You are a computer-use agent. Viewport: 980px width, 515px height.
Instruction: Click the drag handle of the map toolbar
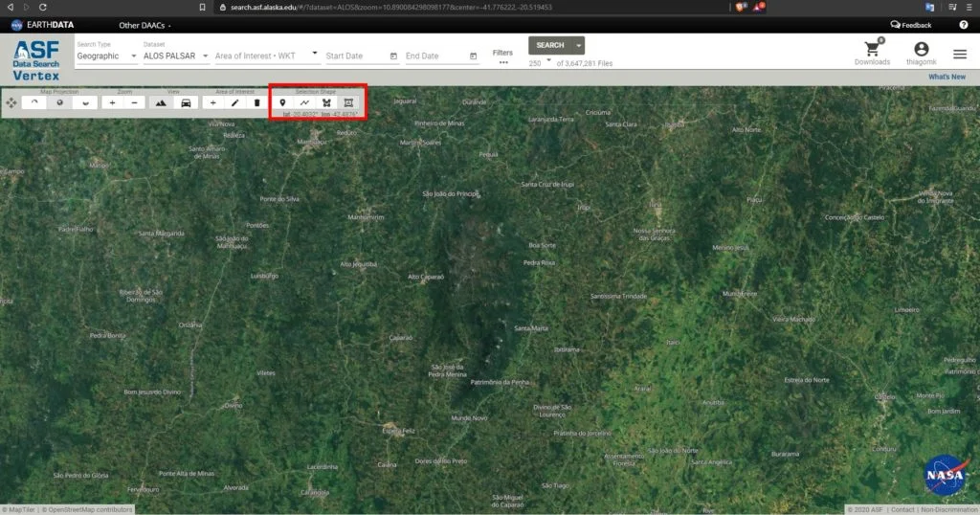coord(11,102)
